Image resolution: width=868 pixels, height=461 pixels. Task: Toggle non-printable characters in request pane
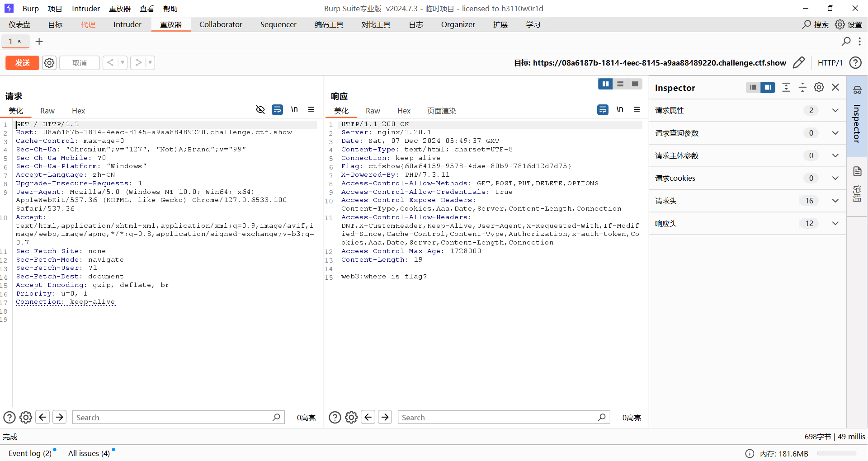click(x=294, y=109)
